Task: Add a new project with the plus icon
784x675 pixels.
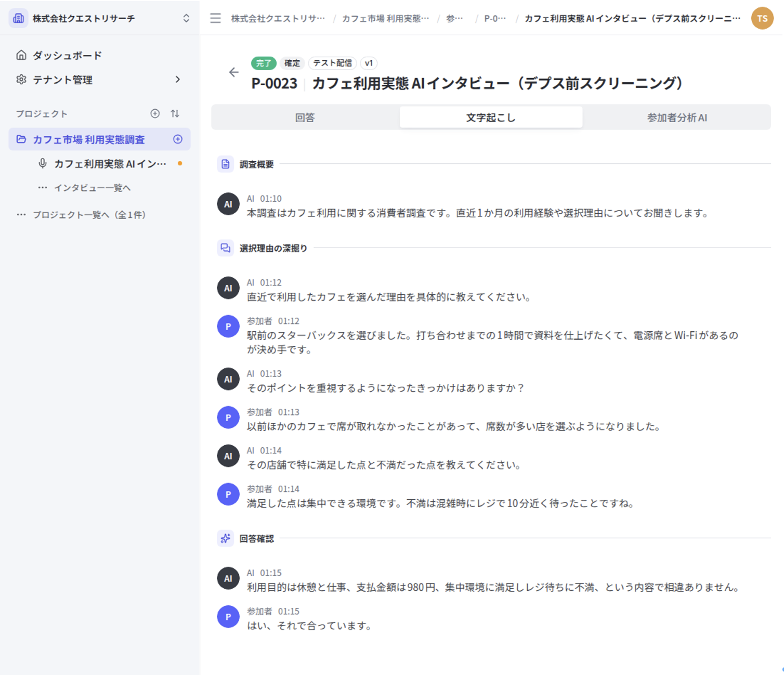Action: 155,113
